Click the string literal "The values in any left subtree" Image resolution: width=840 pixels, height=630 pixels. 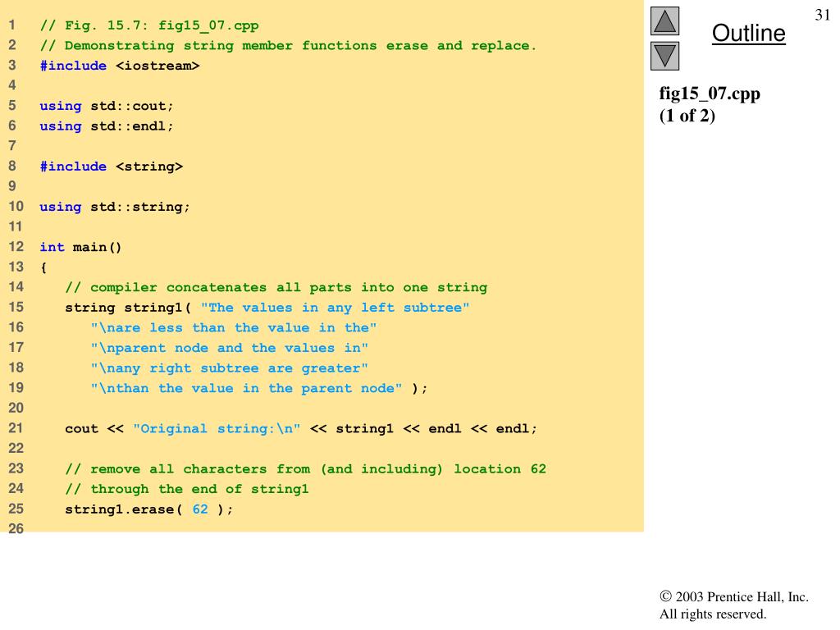click(336, 308)
